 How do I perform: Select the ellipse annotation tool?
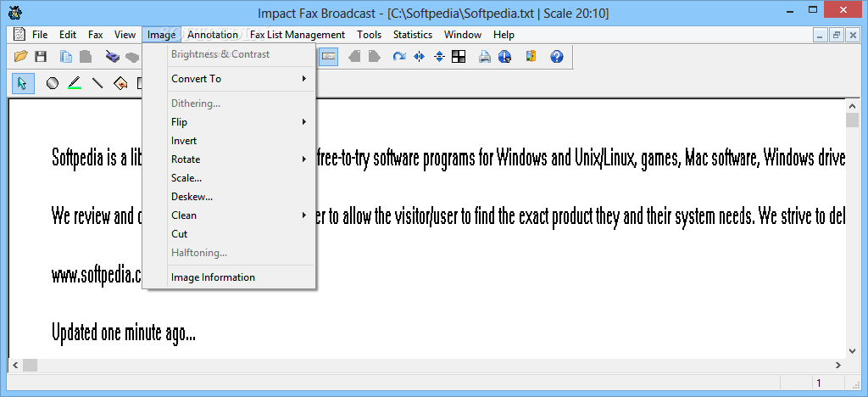click(x=52, y=83)
